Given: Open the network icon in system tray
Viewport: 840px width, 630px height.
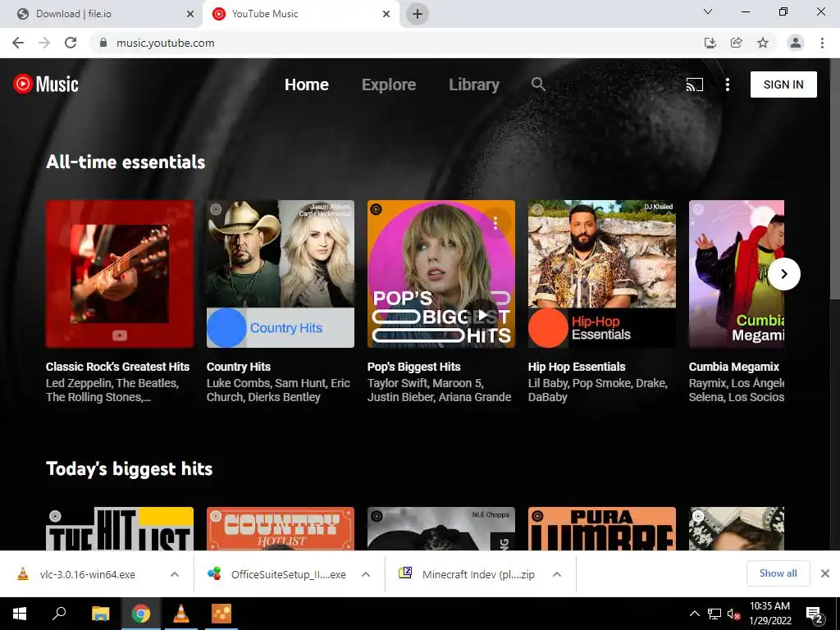Looking at the screenshot, I should coord(714,614).
